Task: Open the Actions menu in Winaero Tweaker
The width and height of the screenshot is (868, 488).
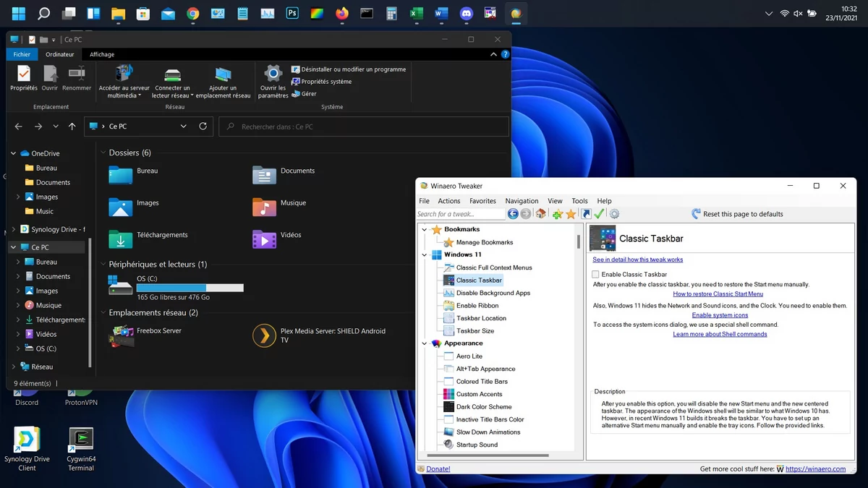Action: (449, 201)
